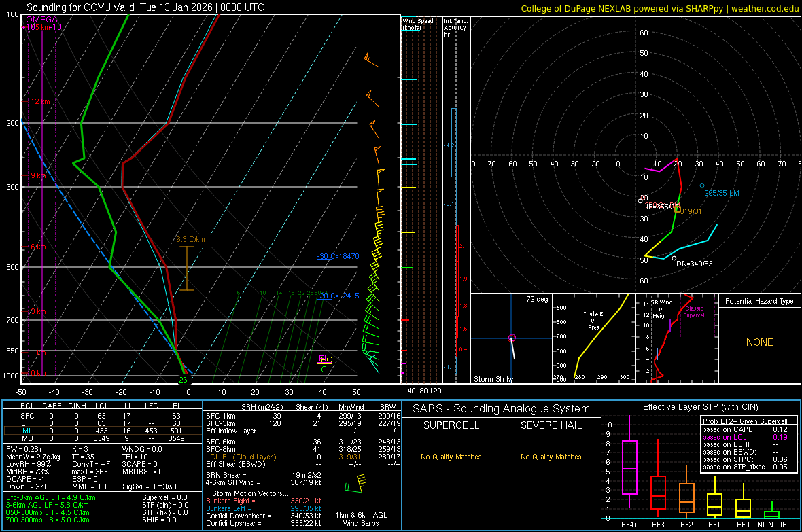Select 3-6km AGL LR = 5.8 C/km
The height and width of the screenshot is (532, 802).
click(48, 505)
